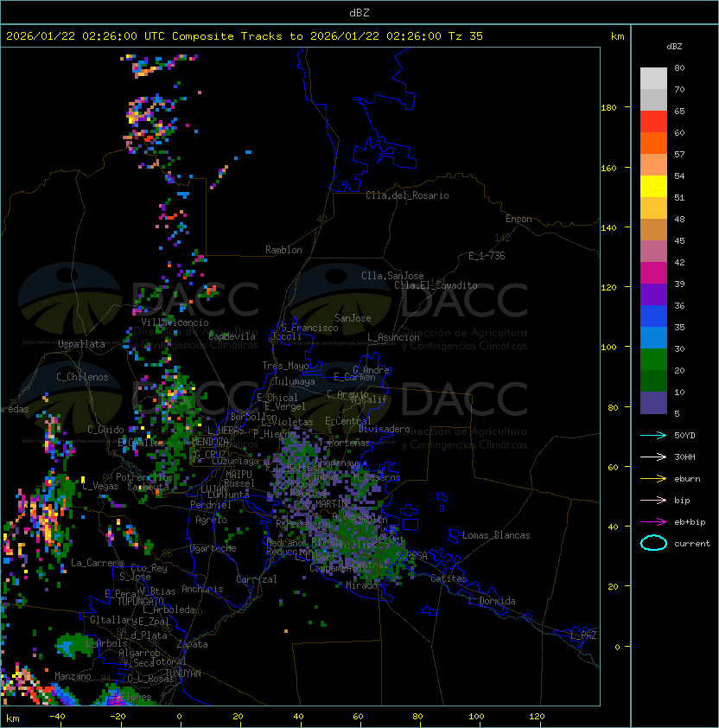
Task: Click the 'current' legend label
Action: (x=692, y=544)
